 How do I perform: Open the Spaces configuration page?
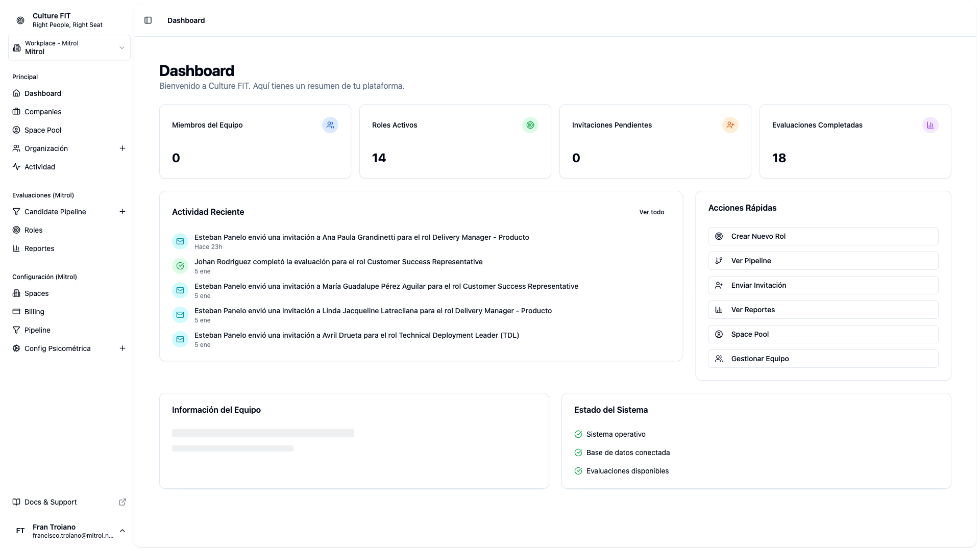coord(36,293)
